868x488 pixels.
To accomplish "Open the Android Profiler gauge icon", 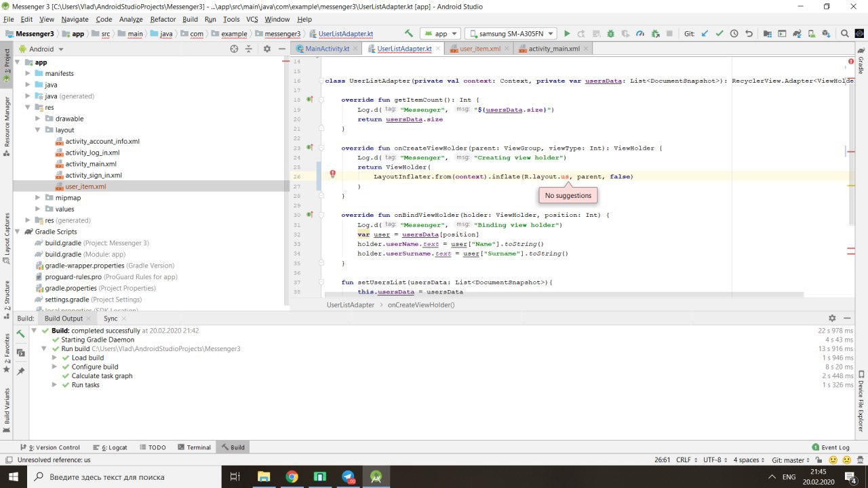I will pyautogui.click(x=641, y=33).
